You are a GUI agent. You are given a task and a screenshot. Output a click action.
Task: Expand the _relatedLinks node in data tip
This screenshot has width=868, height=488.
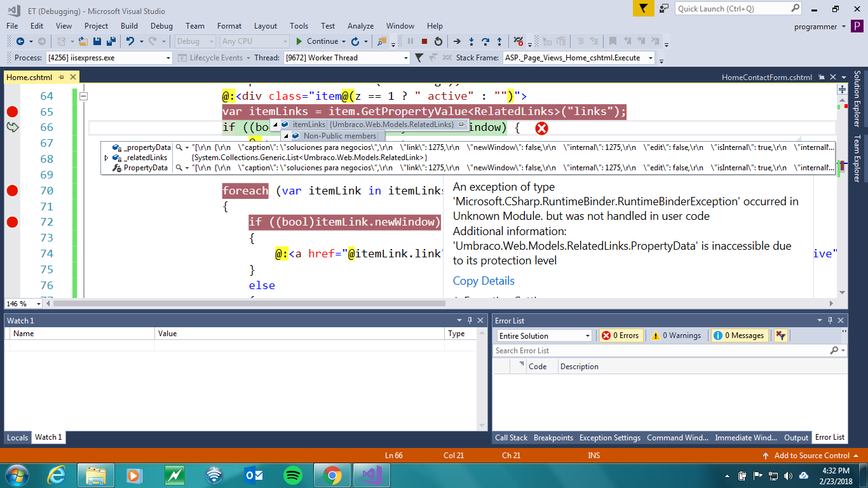106,158
